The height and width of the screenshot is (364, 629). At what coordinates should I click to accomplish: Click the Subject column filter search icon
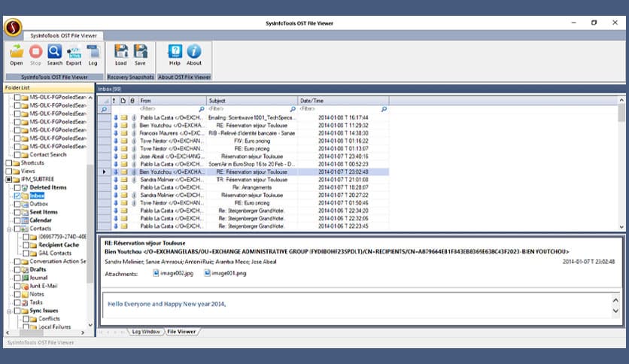pyautogui.click(x=293, y=109)
